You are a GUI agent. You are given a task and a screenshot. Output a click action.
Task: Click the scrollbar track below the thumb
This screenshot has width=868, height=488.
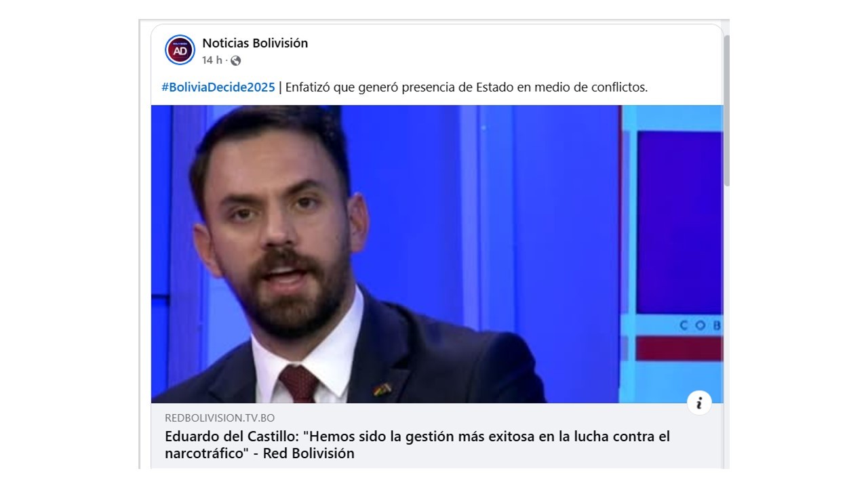726,325
